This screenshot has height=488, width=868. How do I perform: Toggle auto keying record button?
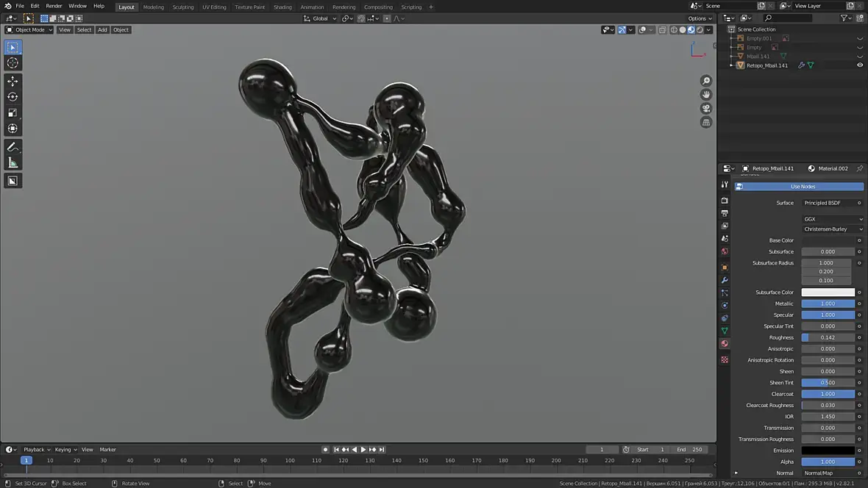tap(325, 450)
